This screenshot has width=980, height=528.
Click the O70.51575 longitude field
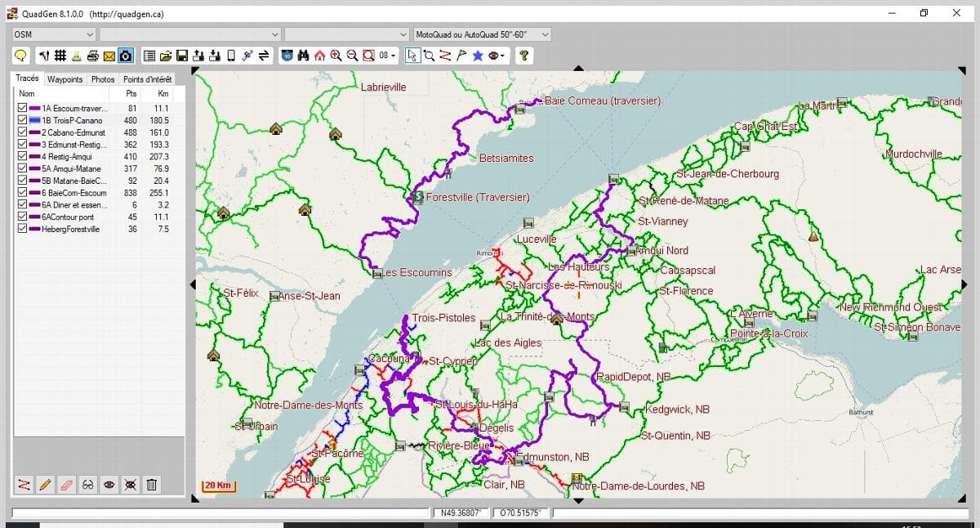click(521, 513)
